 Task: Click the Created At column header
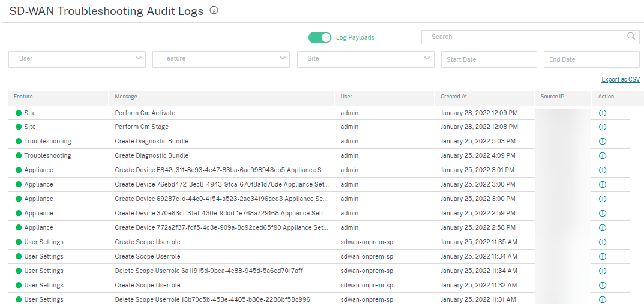pos(453,97)
